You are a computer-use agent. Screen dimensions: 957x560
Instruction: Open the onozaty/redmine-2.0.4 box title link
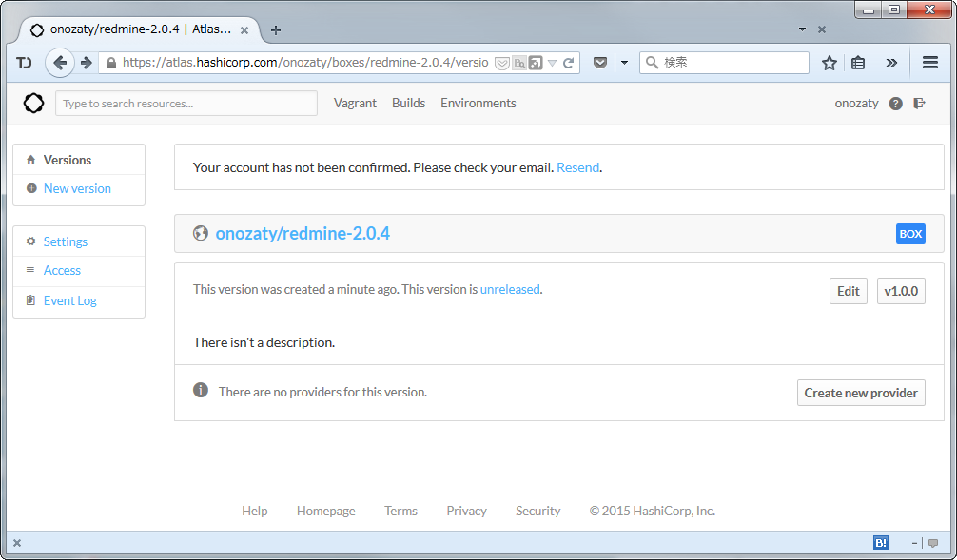tap(303, 233)
